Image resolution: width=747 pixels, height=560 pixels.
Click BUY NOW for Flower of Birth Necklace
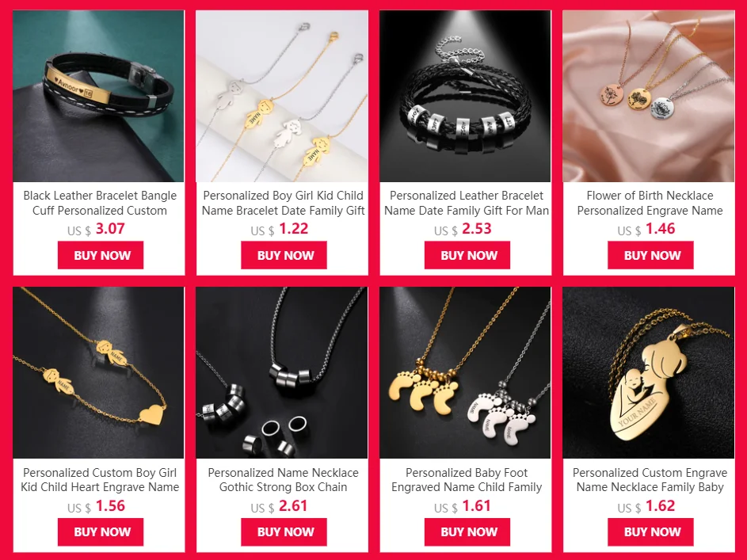pos(651,255)
